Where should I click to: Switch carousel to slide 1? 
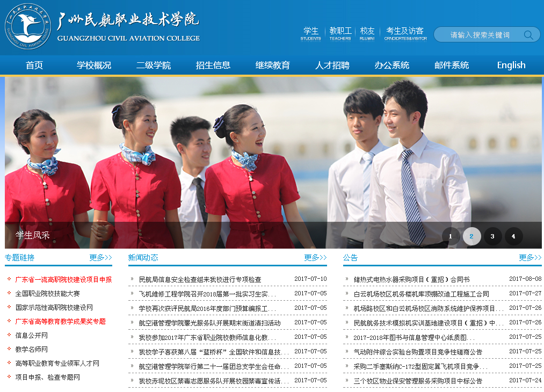(x=451, y=236)
